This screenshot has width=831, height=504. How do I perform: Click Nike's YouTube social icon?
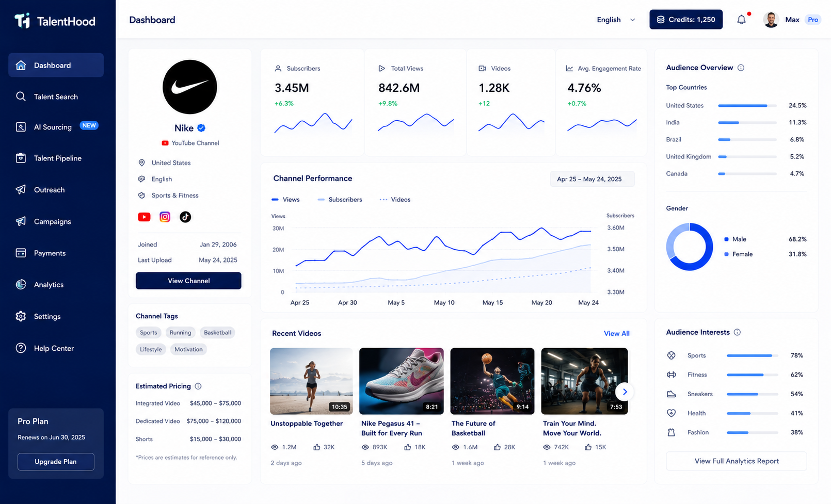tap(144, 217)
